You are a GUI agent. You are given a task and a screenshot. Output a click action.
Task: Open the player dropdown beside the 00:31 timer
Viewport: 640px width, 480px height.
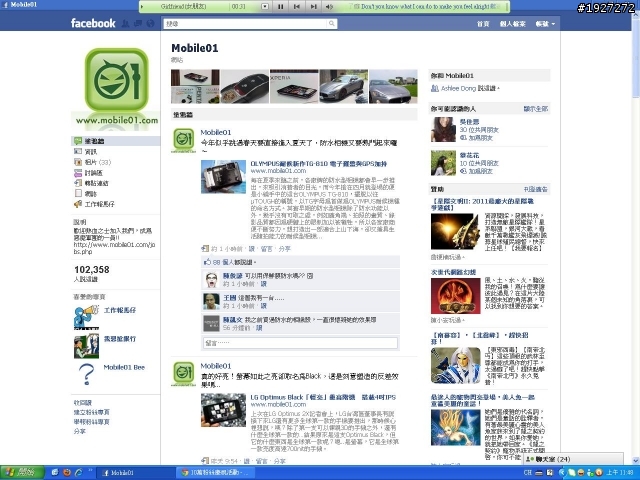(x=265, y=7)
